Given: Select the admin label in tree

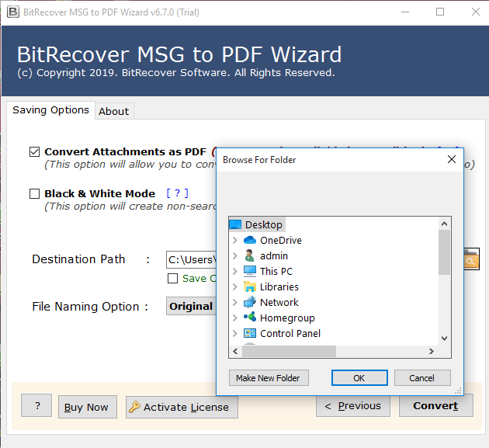Looking at the screenshot, I should tap(274, 255).
